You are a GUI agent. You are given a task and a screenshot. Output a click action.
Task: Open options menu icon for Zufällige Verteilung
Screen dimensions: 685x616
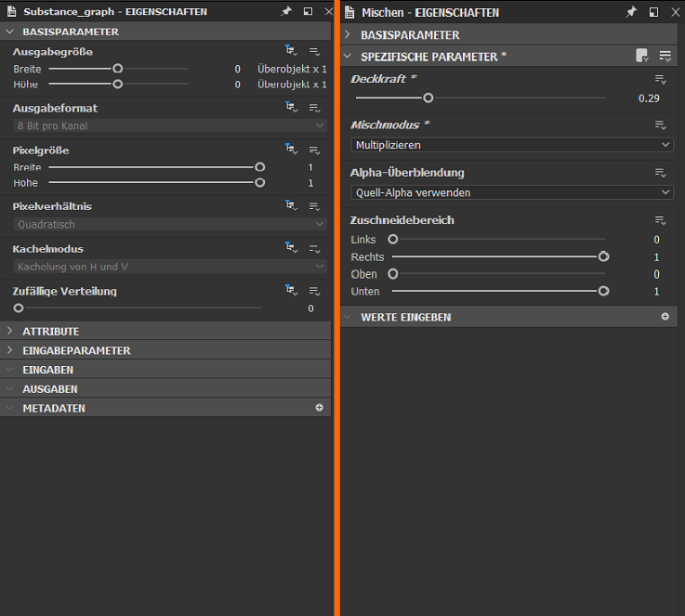point(314,291)
